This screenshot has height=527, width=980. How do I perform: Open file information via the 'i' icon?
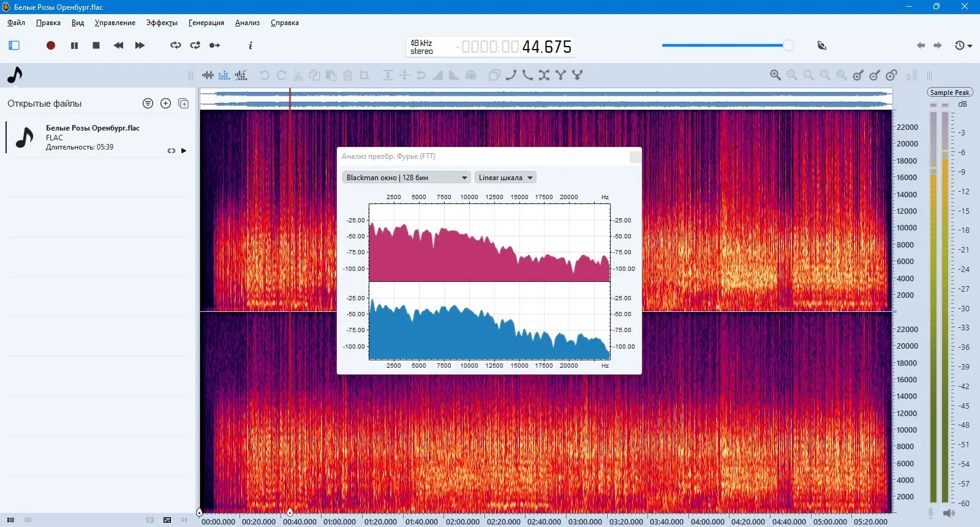250,45
